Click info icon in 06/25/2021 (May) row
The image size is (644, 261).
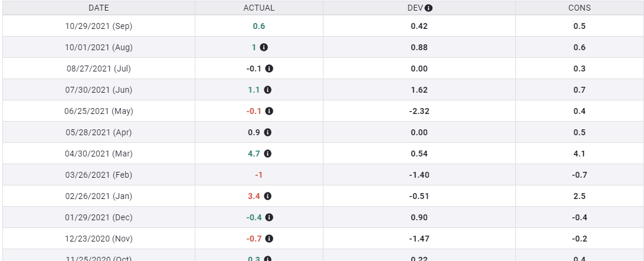pyautogui.click(x=269, y=111)
